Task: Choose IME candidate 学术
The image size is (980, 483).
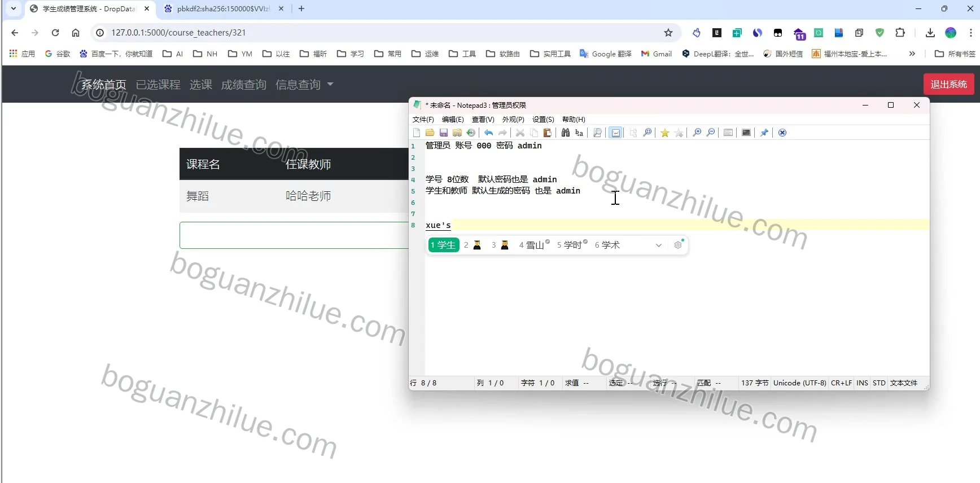Action: tap(607, 245)
